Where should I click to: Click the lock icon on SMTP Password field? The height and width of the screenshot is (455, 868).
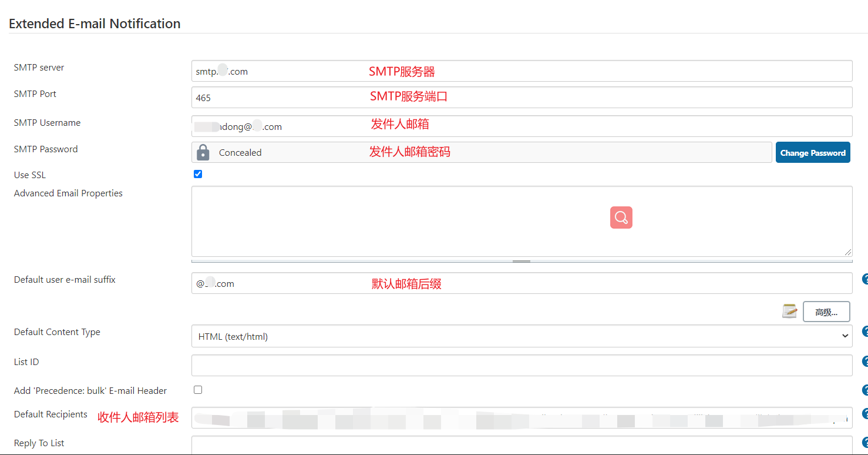pyautogui.click(x=203, y=152)
